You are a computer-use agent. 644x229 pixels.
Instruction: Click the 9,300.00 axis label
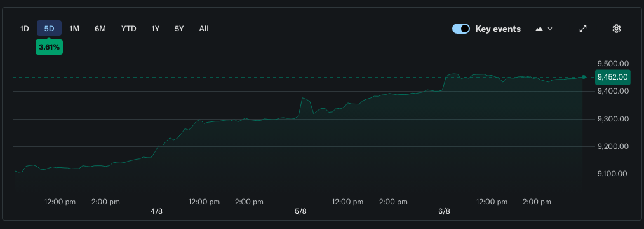tap(612, 119)
